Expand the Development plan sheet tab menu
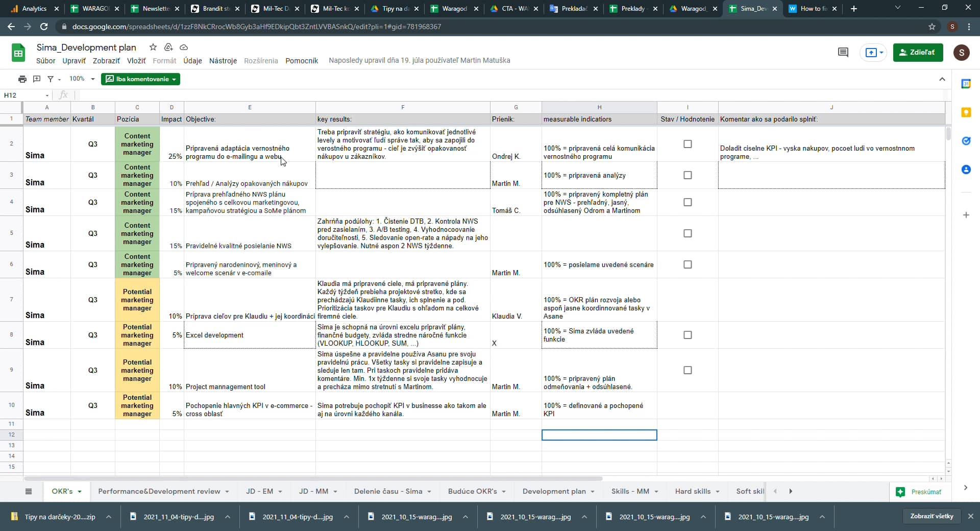 (x=593, y=491)
